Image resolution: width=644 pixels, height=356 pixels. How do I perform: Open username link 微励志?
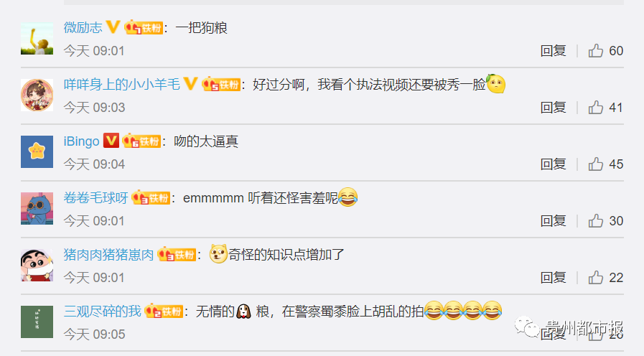pyautogui.click(x=83, y=27)
